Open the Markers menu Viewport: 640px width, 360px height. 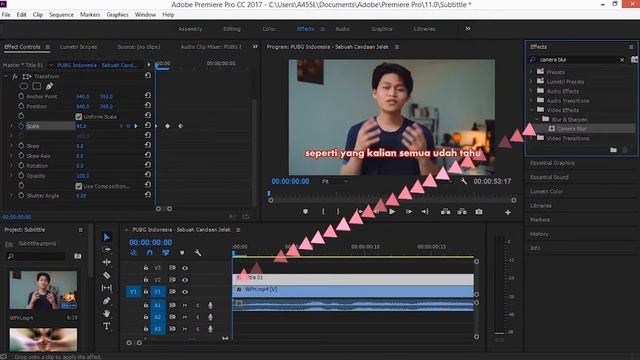click(x=90, y=14)
